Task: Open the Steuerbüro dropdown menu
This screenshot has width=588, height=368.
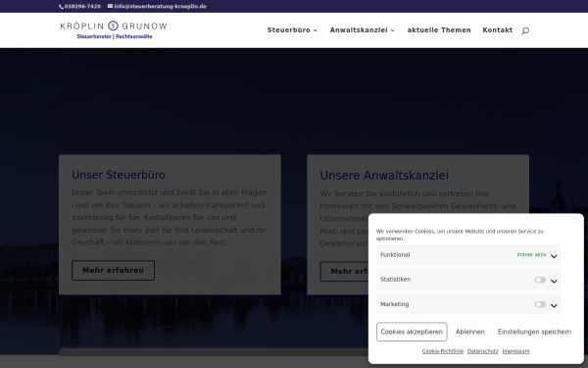Action: tap(292, 30)
